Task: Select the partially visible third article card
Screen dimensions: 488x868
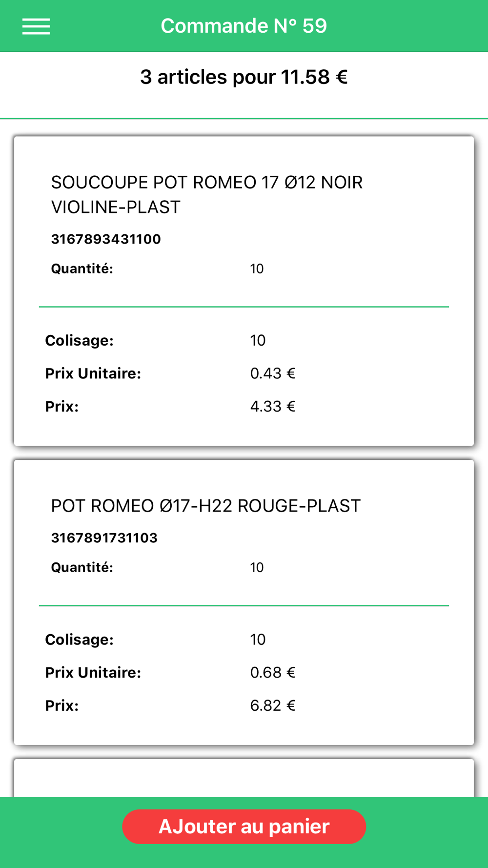Action: [244, 778]
